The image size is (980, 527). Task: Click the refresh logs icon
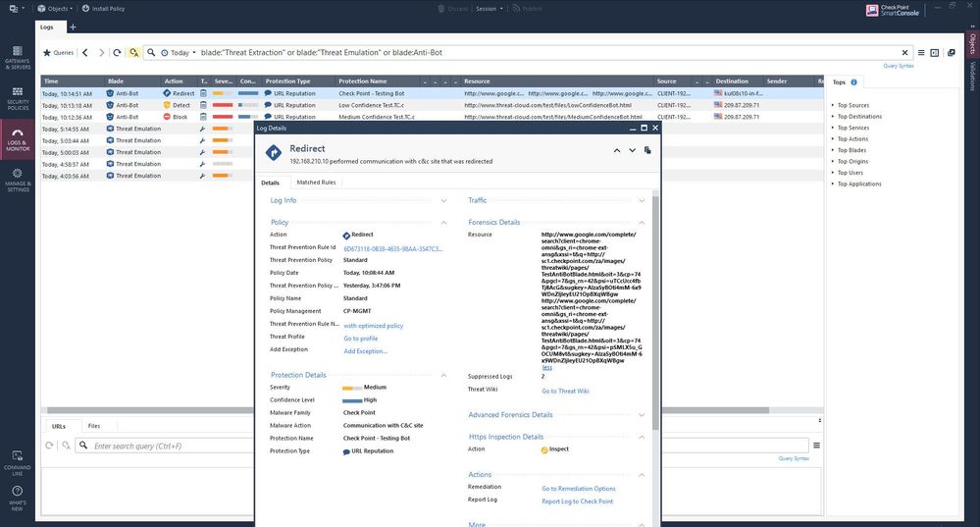click(x=118, y=52)
